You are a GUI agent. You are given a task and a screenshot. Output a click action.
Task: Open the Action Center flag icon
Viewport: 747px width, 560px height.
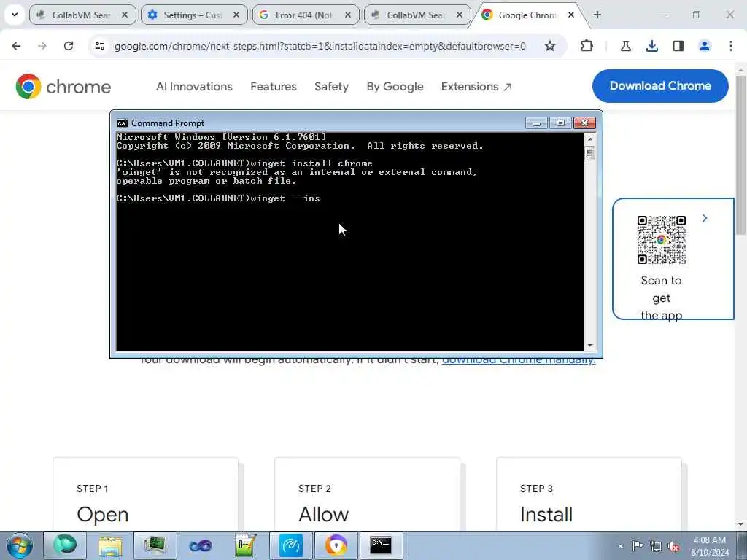tap(638, 545)
